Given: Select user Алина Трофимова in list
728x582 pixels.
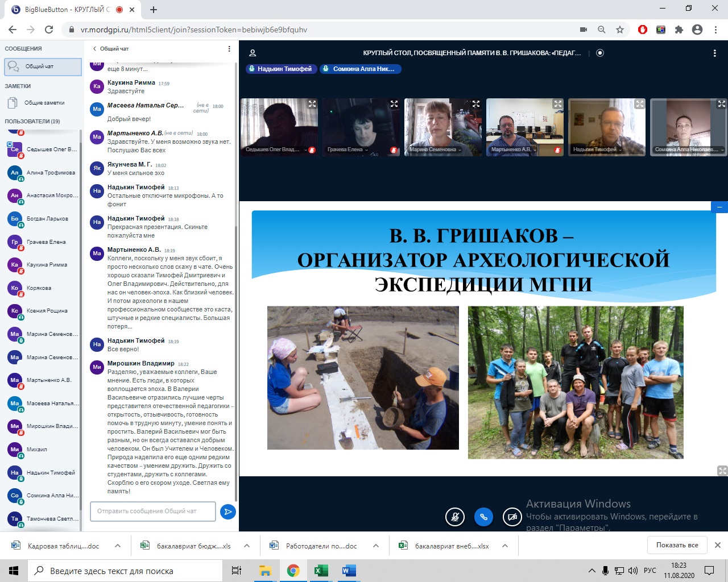Looking at the screenshot, I should 43,173.
